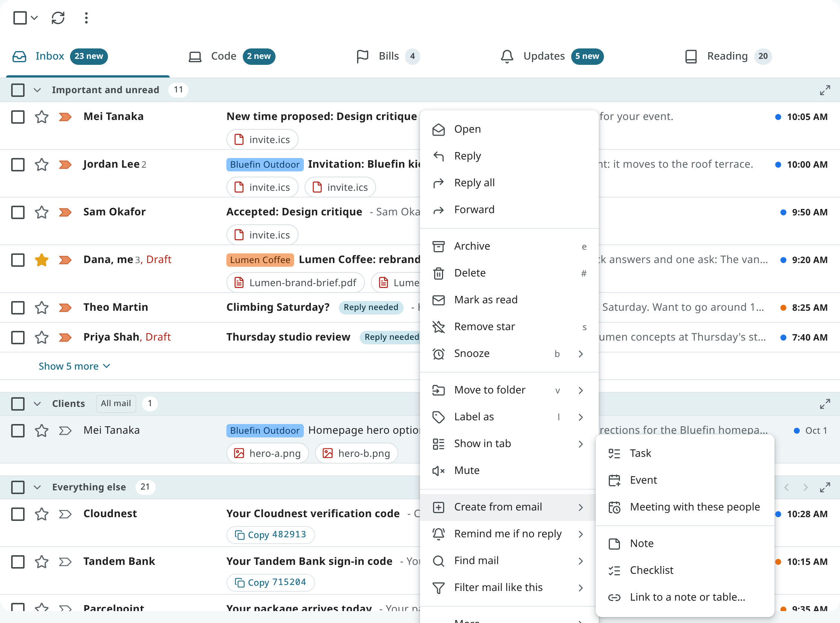840x623 pixels.
Task: Select the Mei Tanaka 10:05 AM email checkbox
Action: (18, 117)
